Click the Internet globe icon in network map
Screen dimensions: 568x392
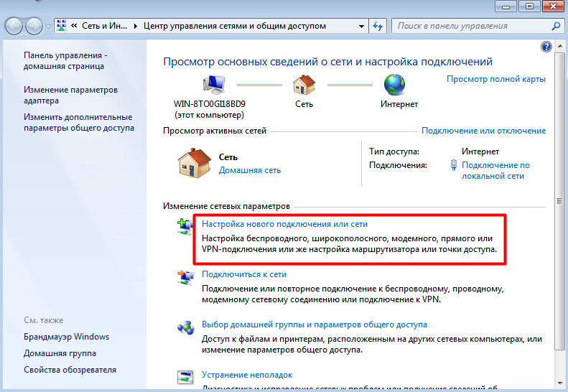[x=394, y=85]
